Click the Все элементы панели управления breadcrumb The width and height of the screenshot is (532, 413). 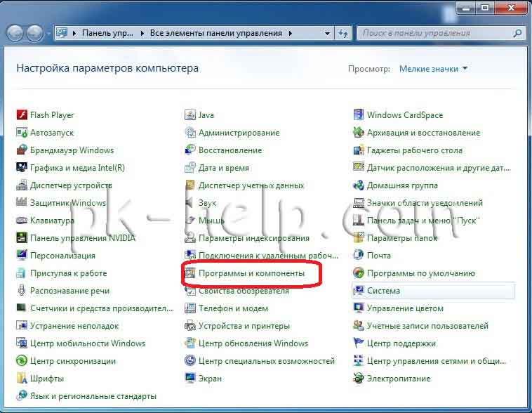pyautogui.click(x=216, y=33)
